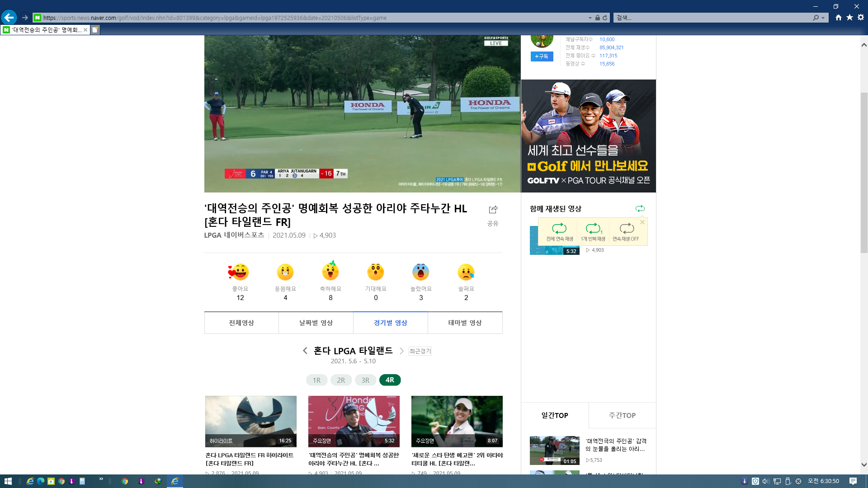Screen dimensions: 868x488
Task: Click the safely remove USB tray icon
Action: (x=788, y=481)
